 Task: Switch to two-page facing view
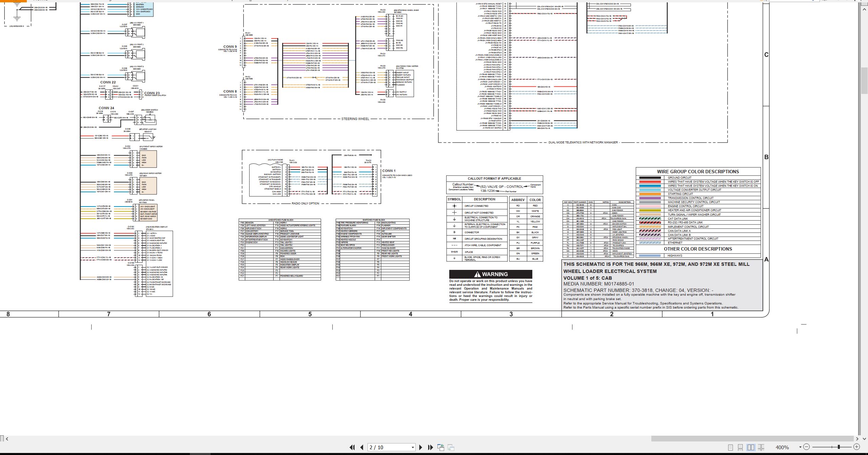[x=751, y=448]
